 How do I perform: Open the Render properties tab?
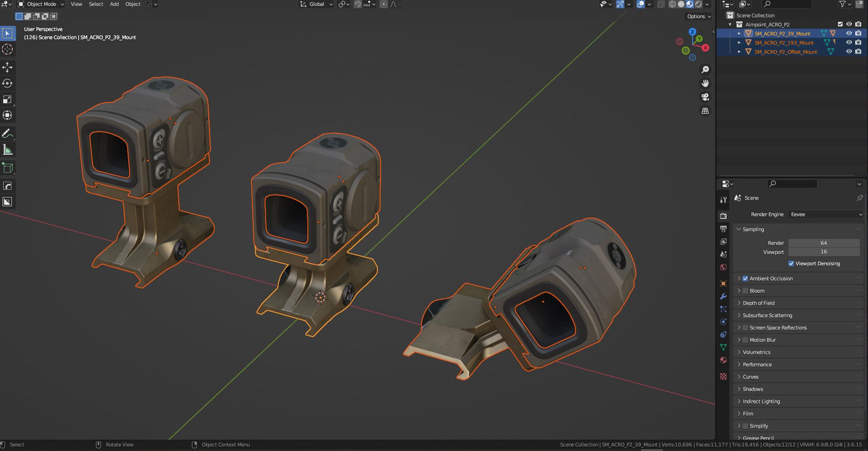[723, 215]
